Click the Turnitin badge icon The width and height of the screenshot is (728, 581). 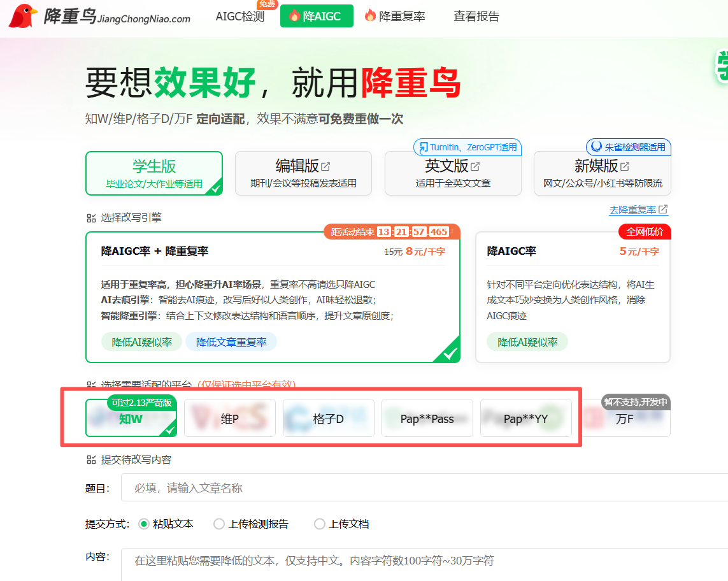pyautogui.click(x=424, y=147)
